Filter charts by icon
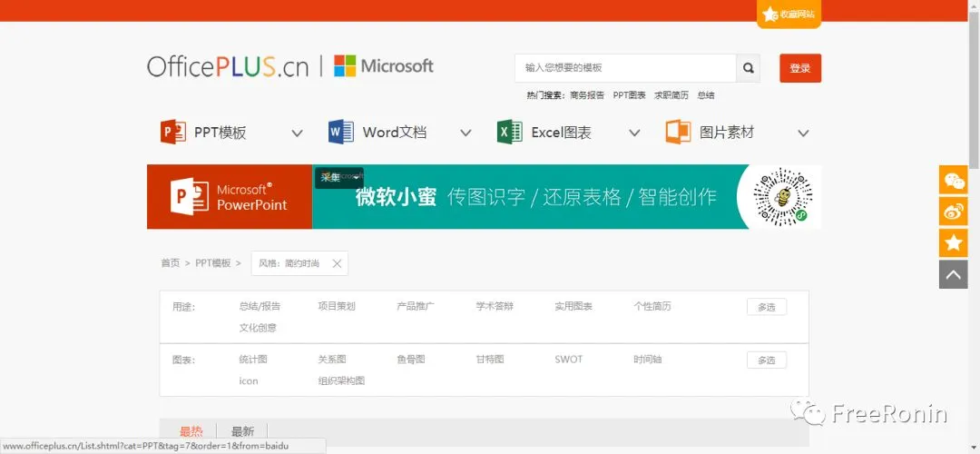The width and height of the screenshot is (980, 454). [x=248, y=380]
